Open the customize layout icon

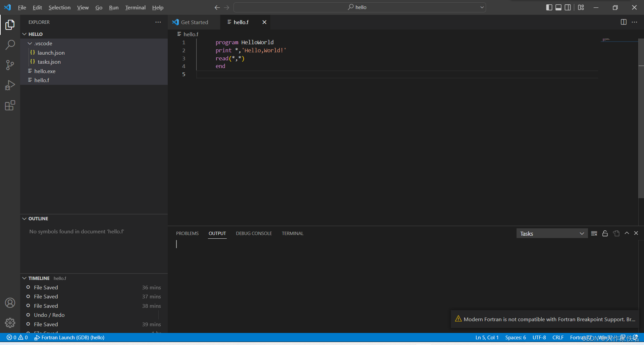point(581,7)
